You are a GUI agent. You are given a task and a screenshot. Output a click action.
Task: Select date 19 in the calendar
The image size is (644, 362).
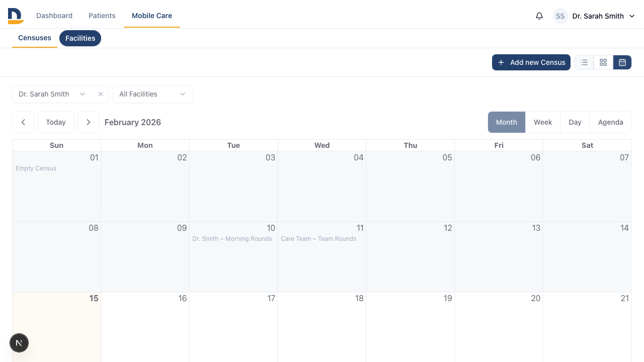pos(448,298)
